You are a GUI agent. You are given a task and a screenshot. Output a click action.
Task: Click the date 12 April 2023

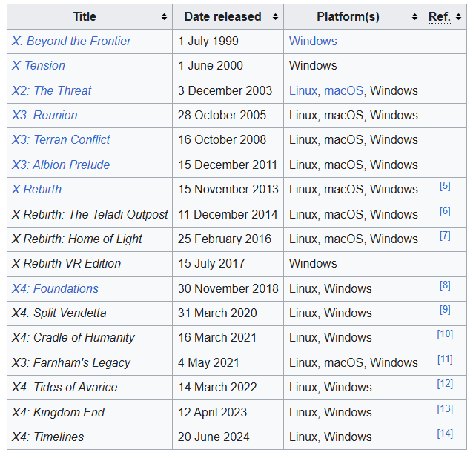click(213, 413)
